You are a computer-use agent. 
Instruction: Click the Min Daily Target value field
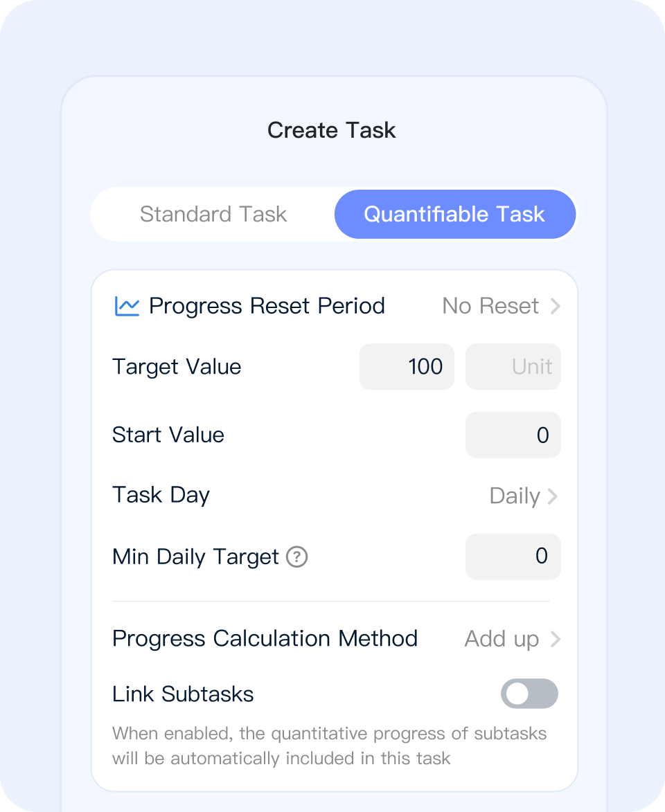coord(513,557)
